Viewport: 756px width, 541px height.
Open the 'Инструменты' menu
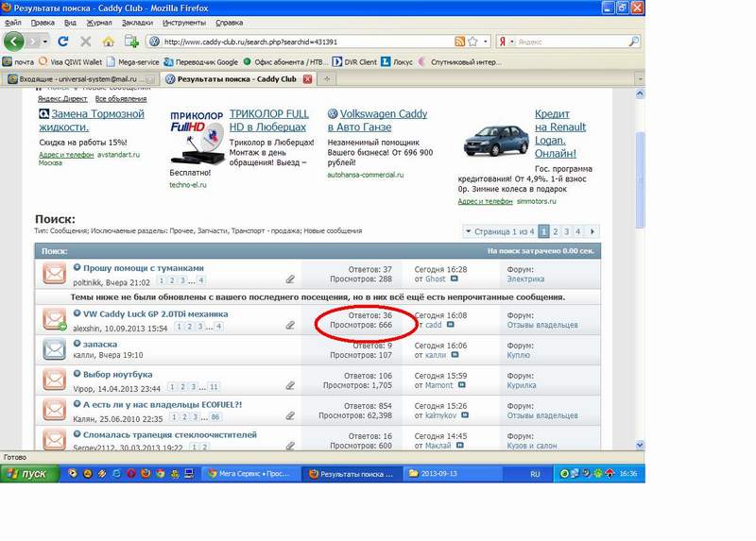point(183,23)
